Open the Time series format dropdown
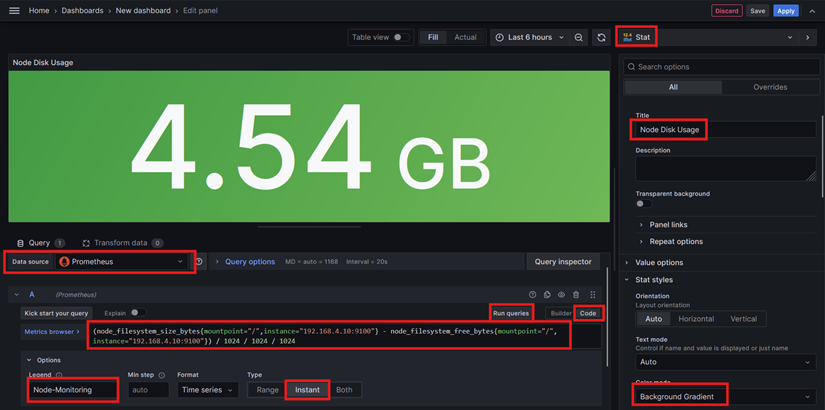Viewport: 825px width, 410px height. tap(207, 390)
